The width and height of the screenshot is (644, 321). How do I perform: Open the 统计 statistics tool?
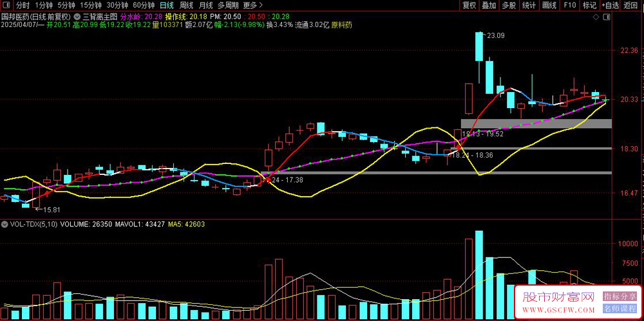click(529, 5)
